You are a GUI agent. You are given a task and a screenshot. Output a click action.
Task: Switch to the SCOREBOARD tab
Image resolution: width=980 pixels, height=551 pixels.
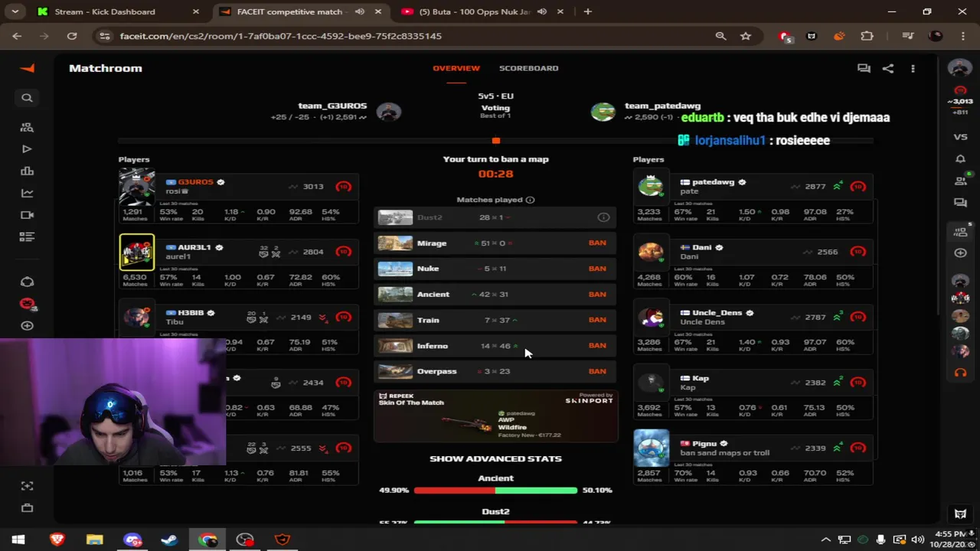[528, 68]
